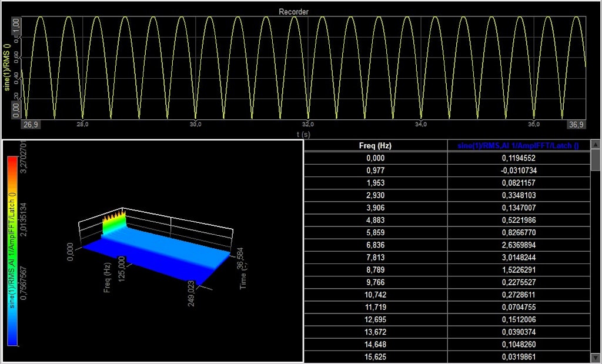Select frequency cell 1,953
This screenshot has height=364, width=602.
pos(376,183)
